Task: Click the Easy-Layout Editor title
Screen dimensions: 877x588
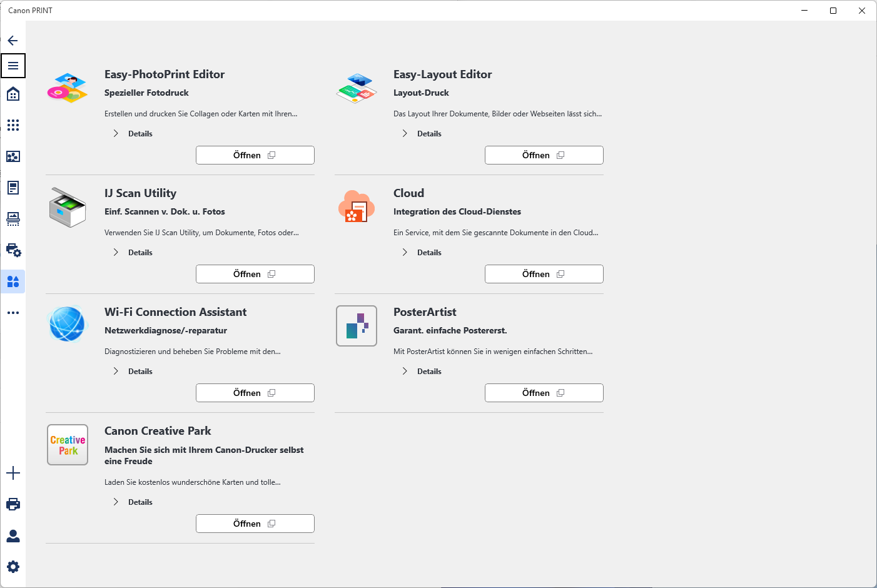Action: point(443,74)
